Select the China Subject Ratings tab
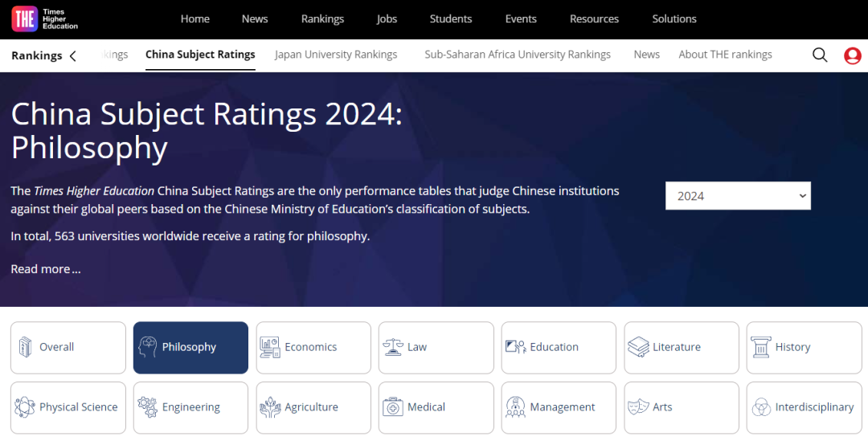Viewport: 868px width, 445px height. [x=200, y=55]
